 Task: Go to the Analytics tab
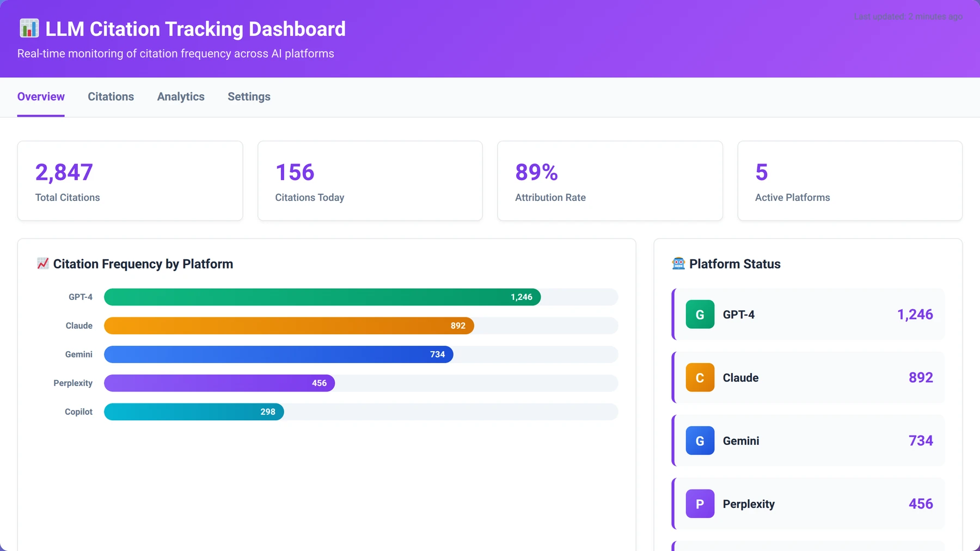(x=181, y=96)
